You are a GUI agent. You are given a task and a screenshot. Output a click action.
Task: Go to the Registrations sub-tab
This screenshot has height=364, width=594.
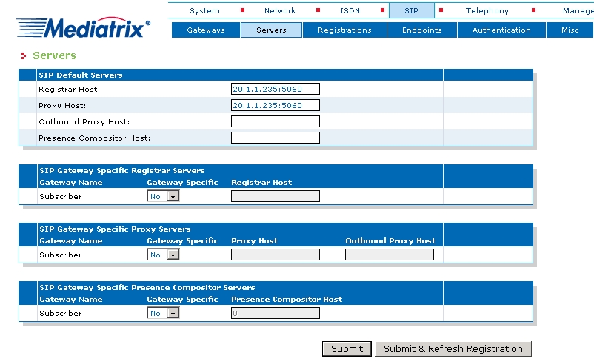[344, 30]
